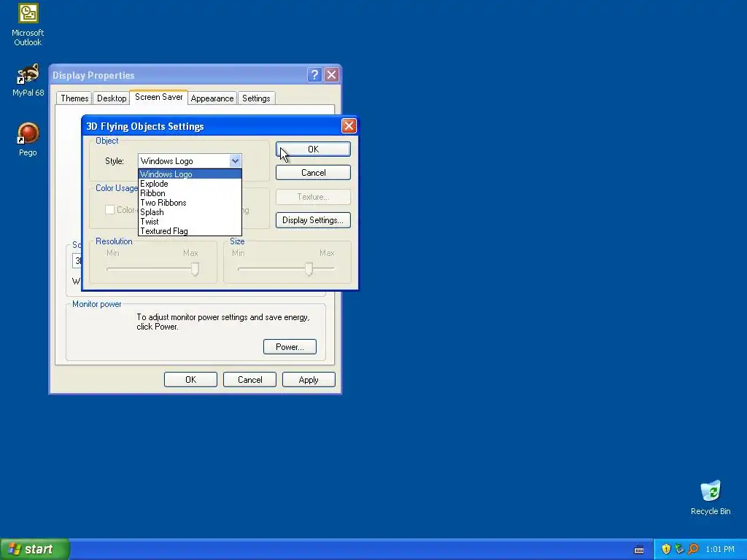Screen dimensions: 747x560
Task: Select the Screen Saver tab
Action: [158, 97]
